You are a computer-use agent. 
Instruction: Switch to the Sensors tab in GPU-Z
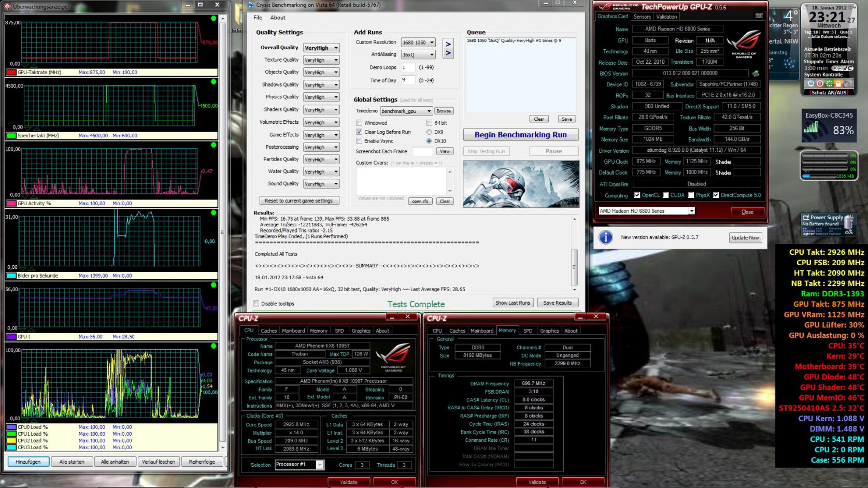[642, 17]
